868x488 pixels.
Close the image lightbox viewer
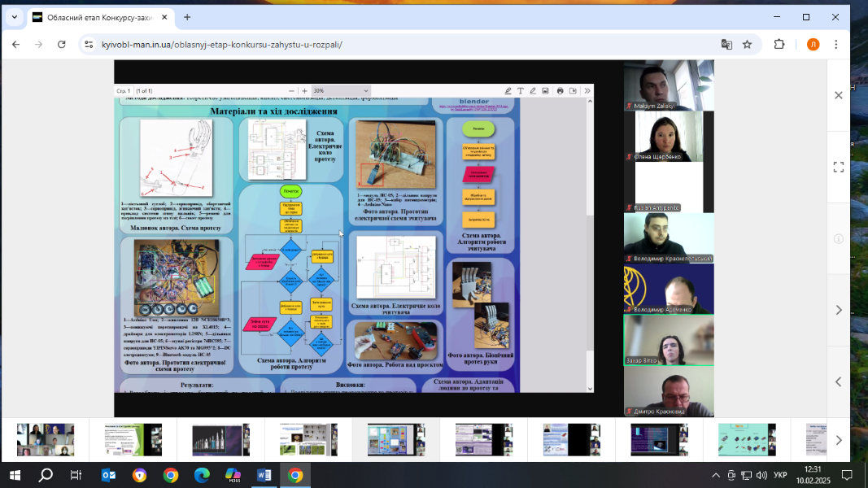(839, 95)
